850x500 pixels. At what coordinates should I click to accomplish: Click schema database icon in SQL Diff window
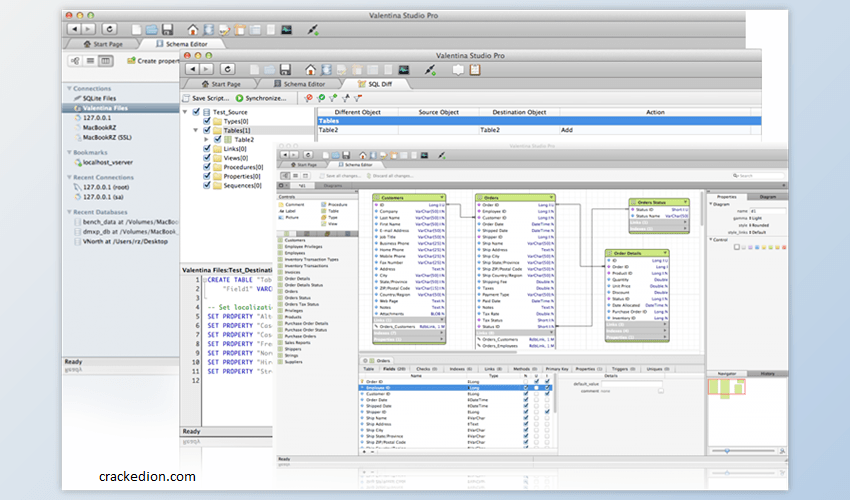click(326, 69)
